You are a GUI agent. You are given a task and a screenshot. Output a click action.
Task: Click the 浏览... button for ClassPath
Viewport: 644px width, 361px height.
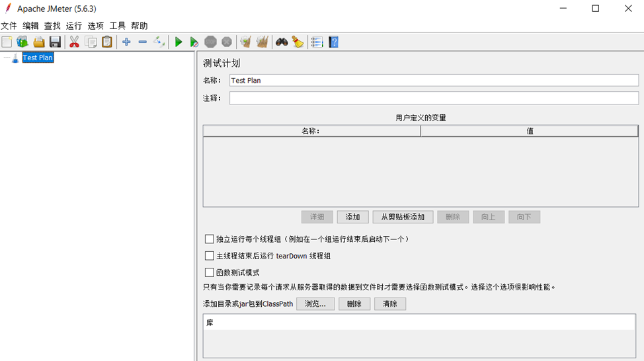pos(315,304)
